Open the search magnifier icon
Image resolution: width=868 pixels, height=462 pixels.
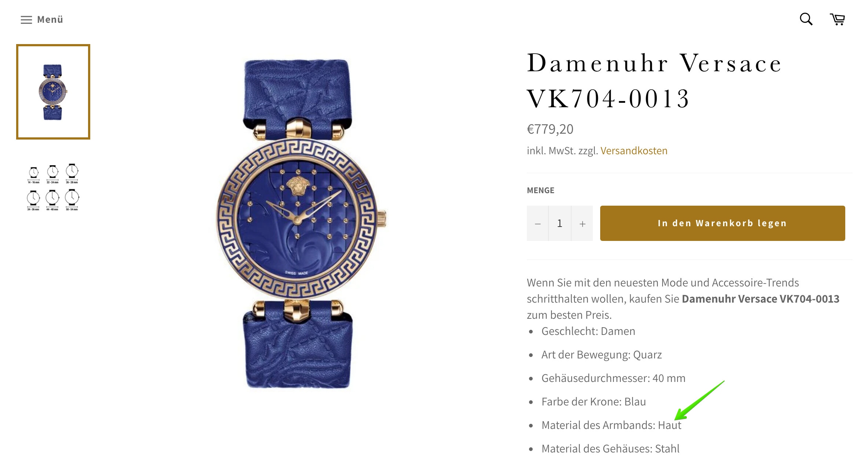point(806,19)
